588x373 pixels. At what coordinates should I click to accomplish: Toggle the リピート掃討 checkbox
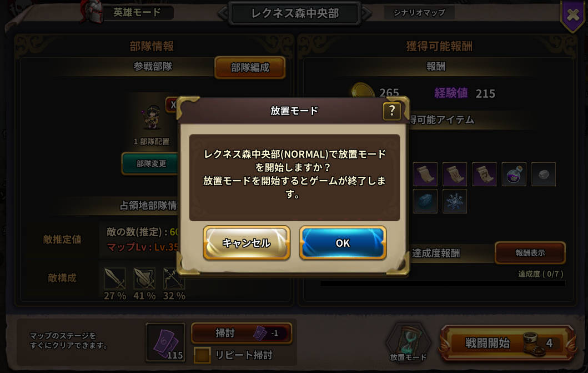coord(202,355)
